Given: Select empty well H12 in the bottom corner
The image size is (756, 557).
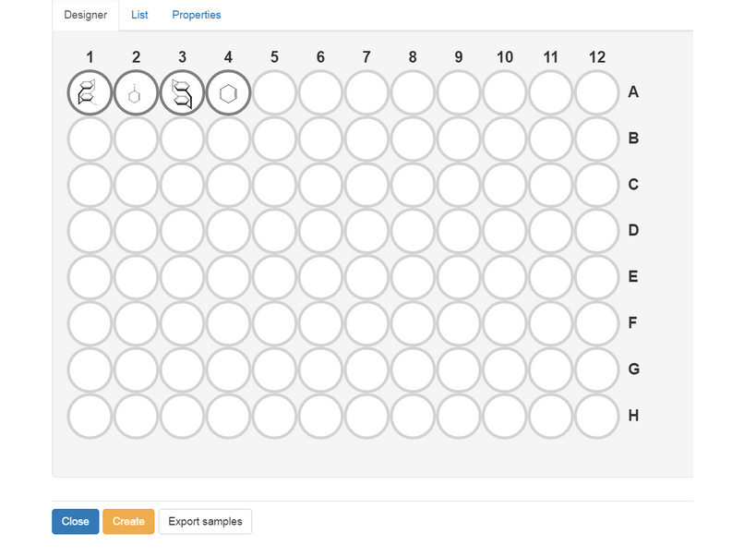Looking at the screenshot, I should pos(596,416).
